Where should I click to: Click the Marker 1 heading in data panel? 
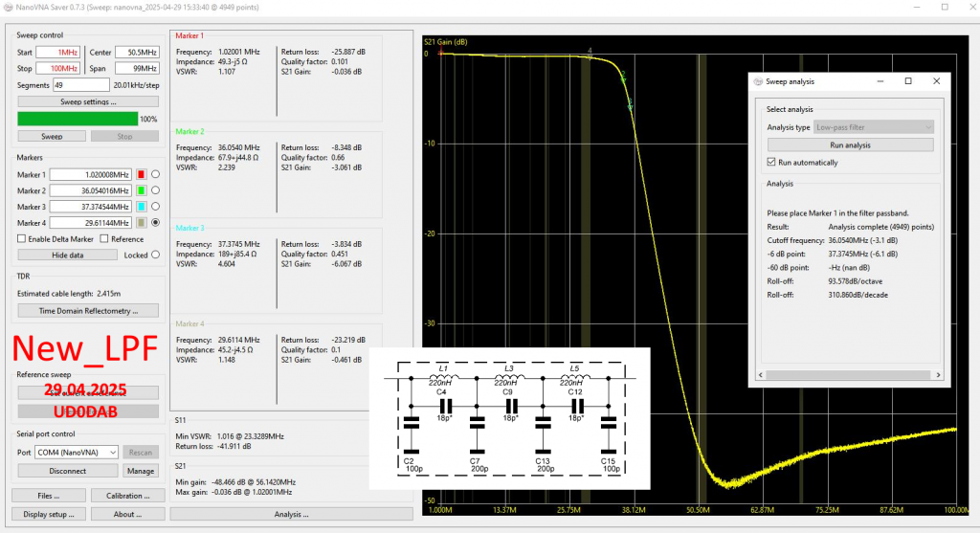(x=189, y=36)
